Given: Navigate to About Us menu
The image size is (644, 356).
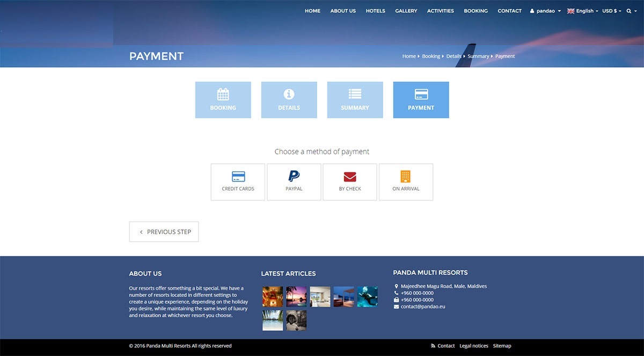Looking at the screenshot, I should [343, 11].
